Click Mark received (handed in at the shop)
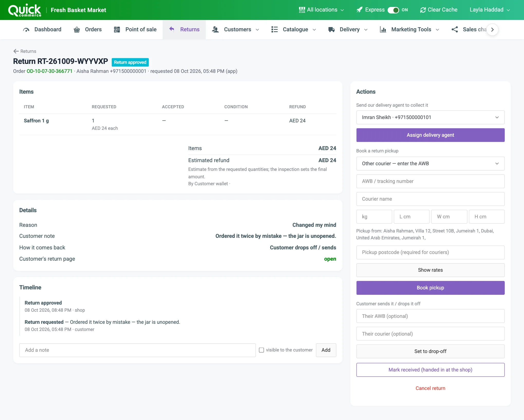524x420 pixels. (431, 370)
